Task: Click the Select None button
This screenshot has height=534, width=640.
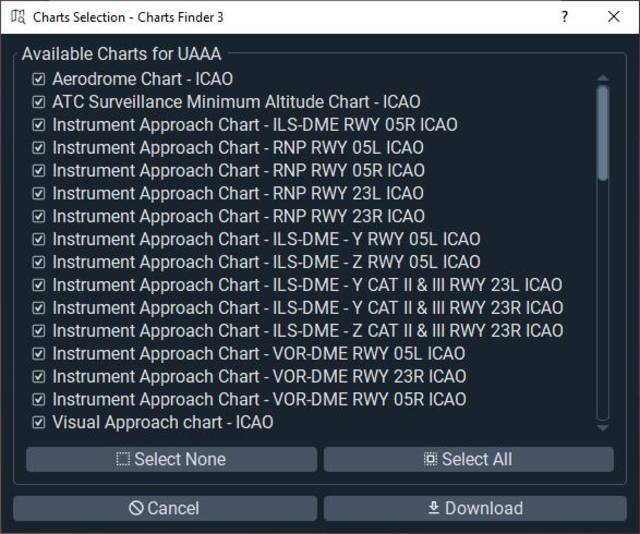Action: coord(171,459)
